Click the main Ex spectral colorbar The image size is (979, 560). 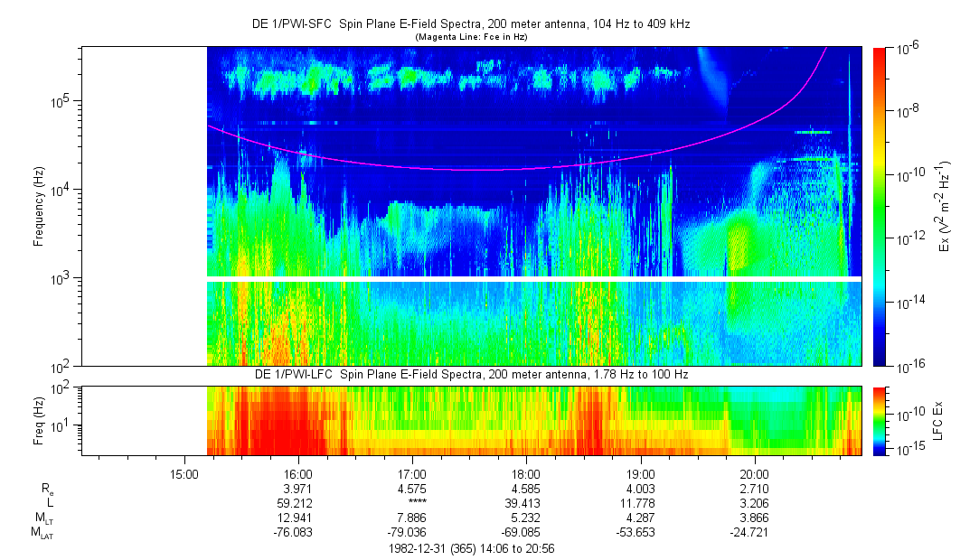click(880, 206)
